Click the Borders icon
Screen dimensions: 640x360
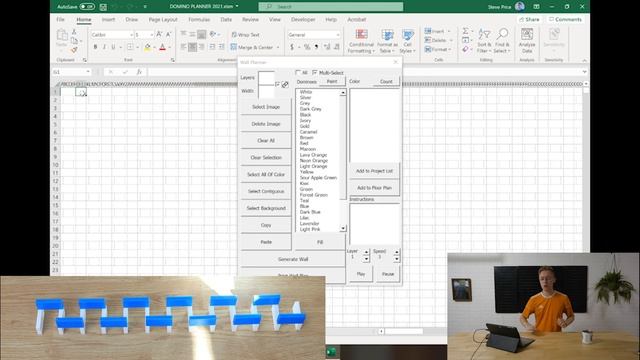(x=130, y=47)
